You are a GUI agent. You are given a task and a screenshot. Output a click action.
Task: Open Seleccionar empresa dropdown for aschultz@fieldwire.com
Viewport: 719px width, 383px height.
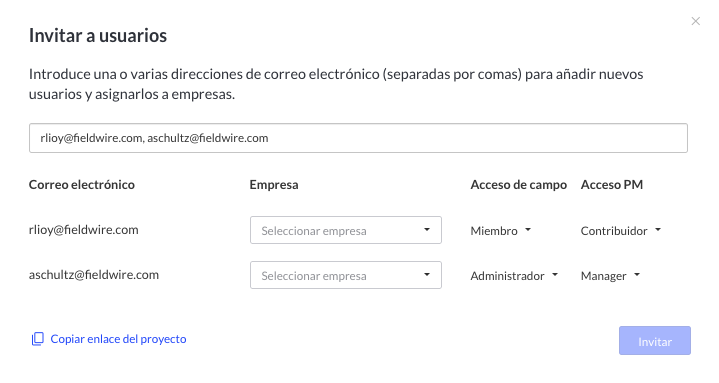[346, 275]
